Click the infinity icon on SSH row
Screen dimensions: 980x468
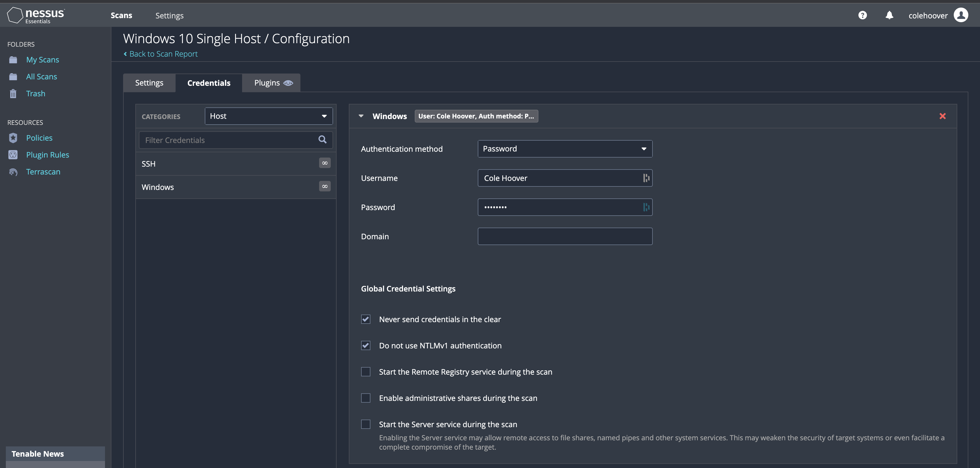pyautogui.click(x=325, y=163)
